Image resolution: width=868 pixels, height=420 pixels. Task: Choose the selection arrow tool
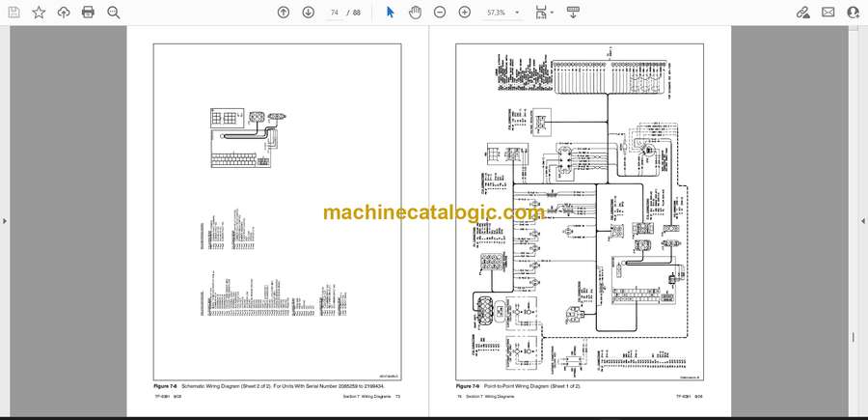tap(390, 13)
